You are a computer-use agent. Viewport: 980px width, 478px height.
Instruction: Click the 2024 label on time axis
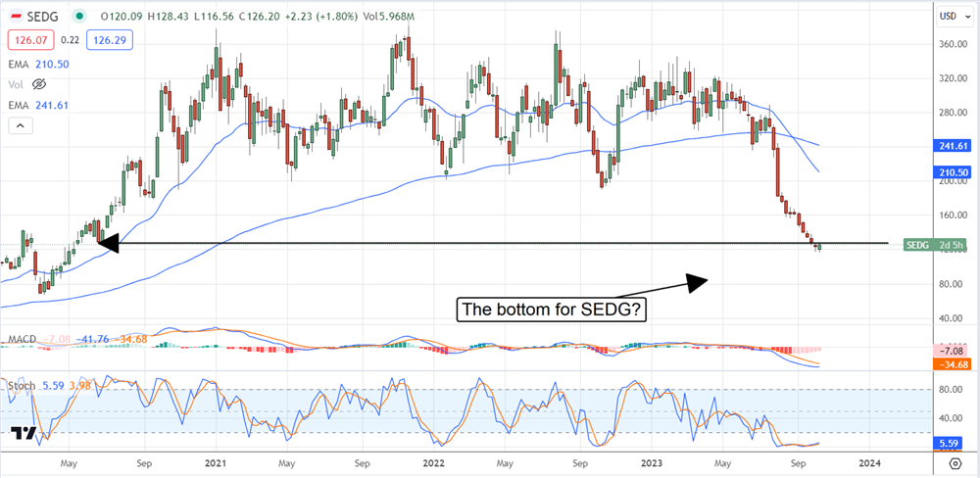[x=869, y=463]
